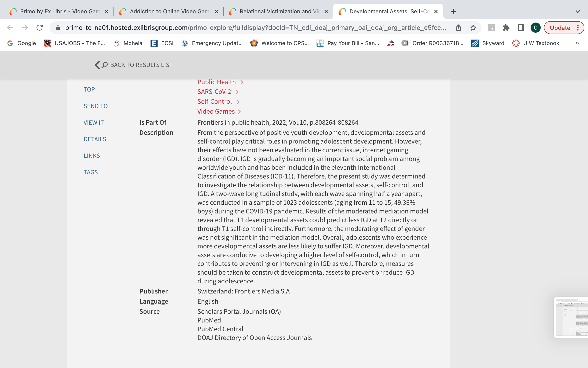
Task: Click Back to Results List
Action: click(134, 65)
